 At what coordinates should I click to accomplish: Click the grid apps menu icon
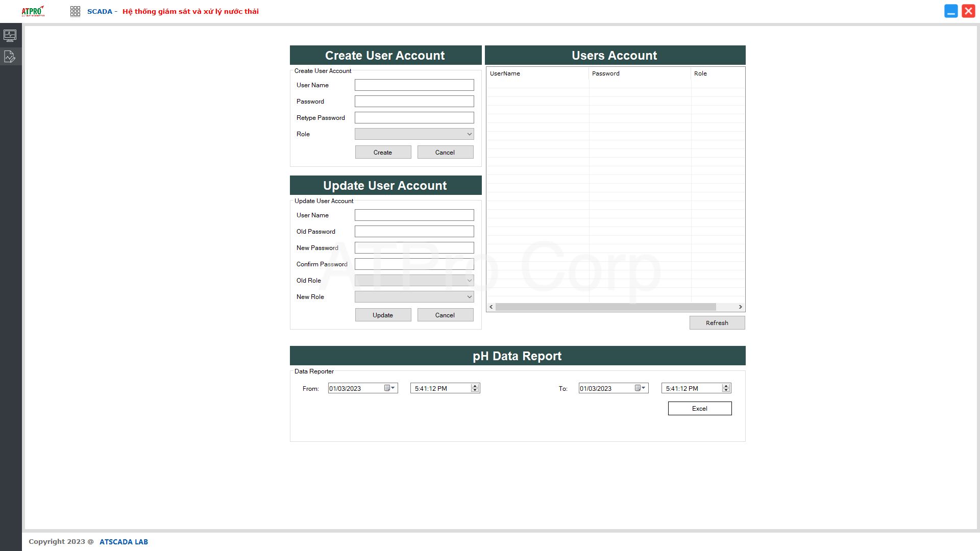[x=75, y=11]
